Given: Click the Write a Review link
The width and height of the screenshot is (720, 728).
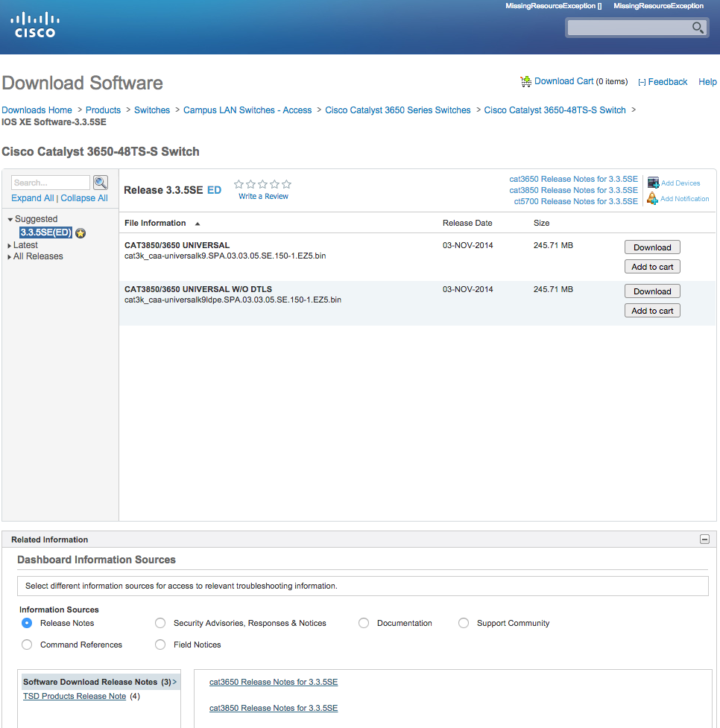Looking at the screenshot, I should pyautogui.click(x=263, y=197).
